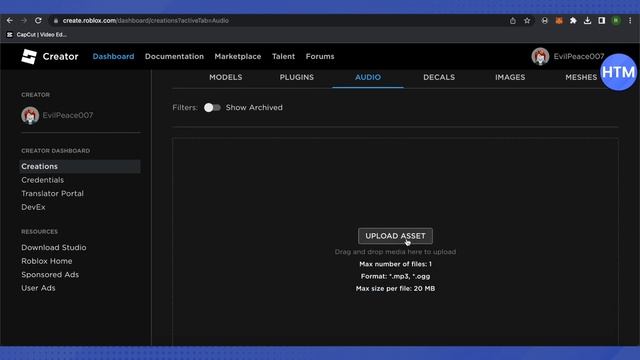Switch to the MODELS tab

[226, 77]
